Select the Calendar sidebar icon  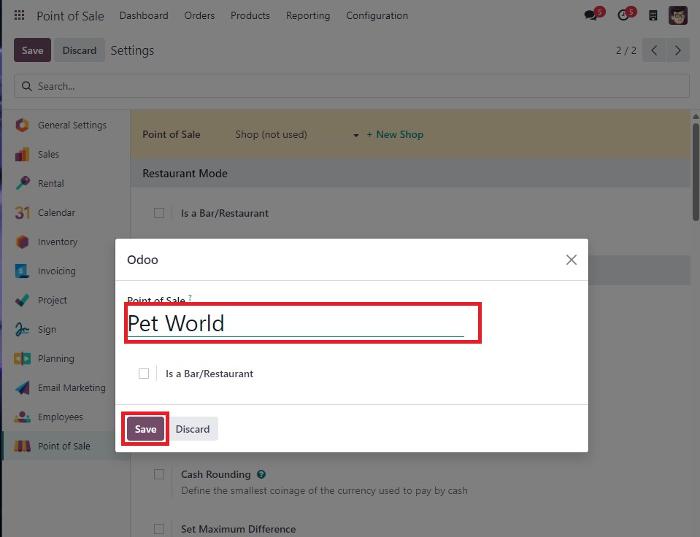(22, 212)
